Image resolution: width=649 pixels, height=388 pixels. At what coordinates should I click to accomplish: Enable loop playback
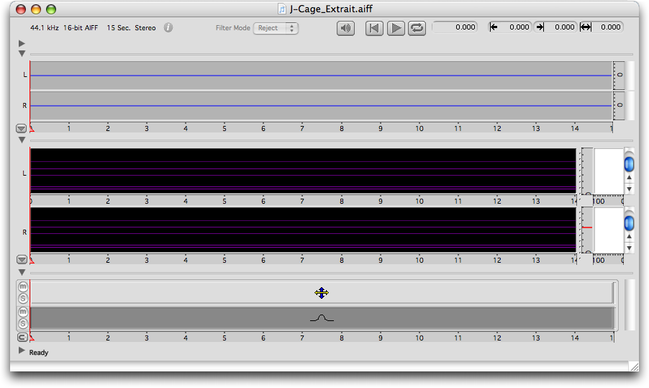tap(417, 28)
